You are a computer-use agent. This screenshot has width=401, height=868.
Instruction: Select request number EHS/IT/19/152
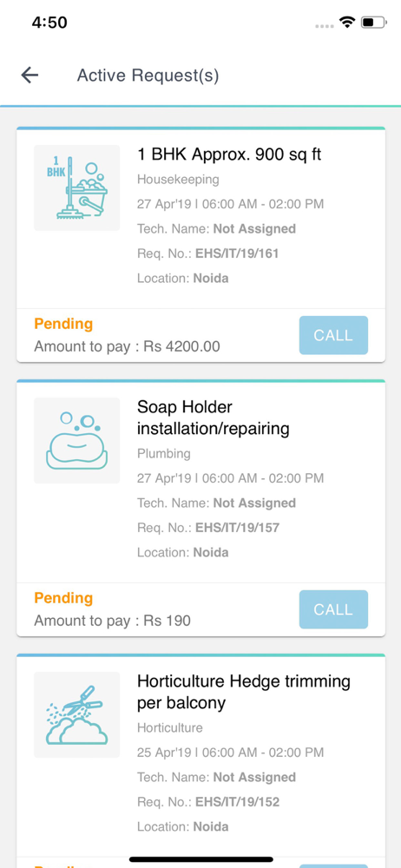[x=237, y=801]
